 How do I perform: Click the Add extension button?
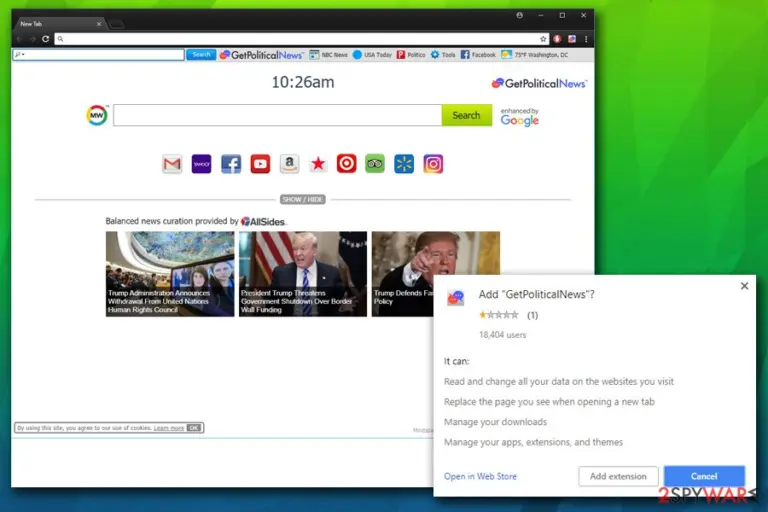(x=618, y=476)
